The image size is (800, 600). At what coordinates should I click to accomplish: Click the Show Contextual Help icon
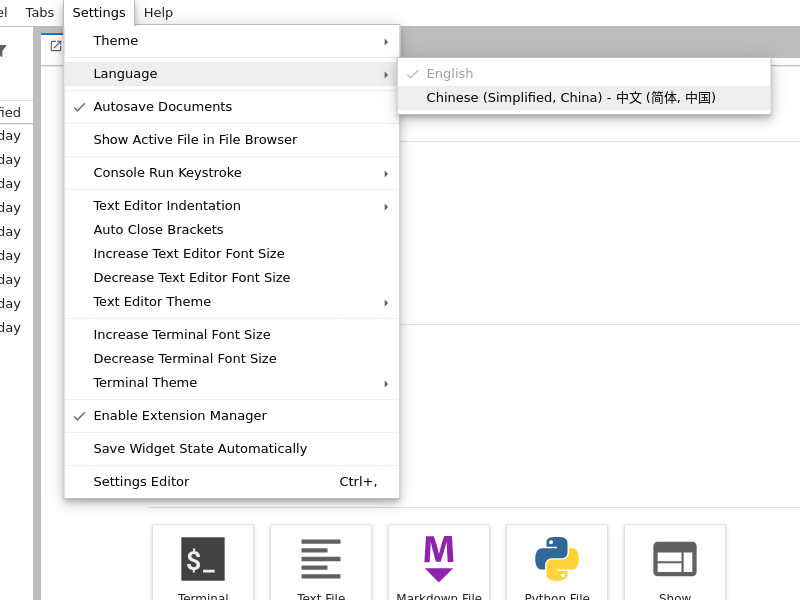[x=675, y=559]
